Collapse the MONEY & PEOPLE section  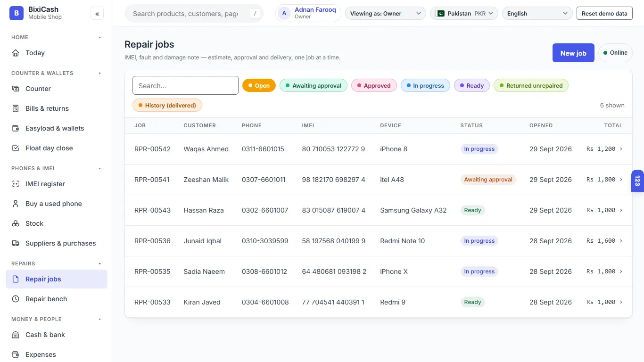click(x=99, y=319)
